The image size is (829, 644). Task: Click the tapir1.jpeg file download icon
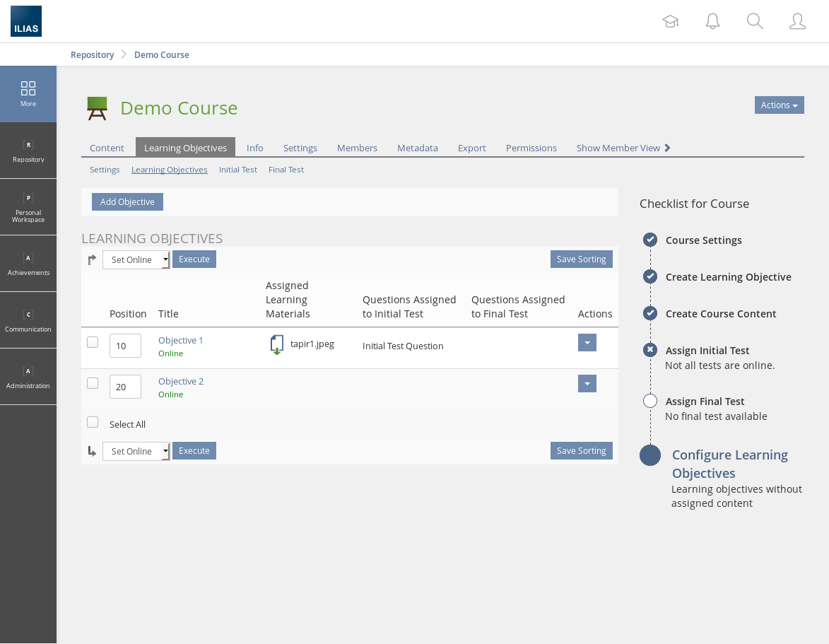(x=277, y=345)
